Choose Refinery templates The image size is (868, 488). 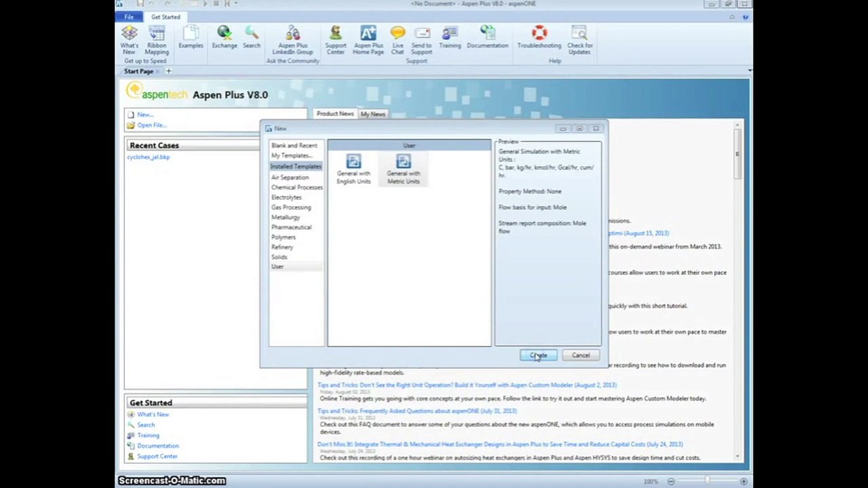282,247
